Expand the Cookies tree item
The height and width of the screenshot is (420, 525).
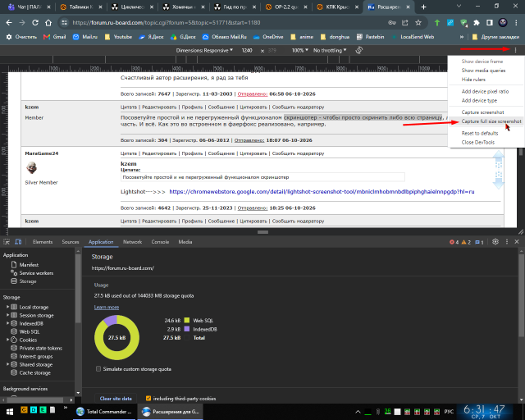coord(7,340)
